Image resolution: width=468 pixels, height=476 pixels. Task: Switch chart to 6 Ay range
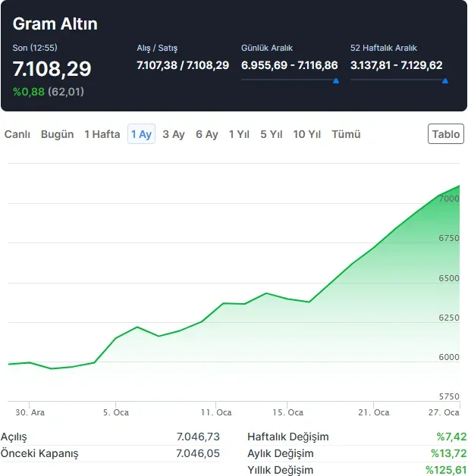point(207,134)
